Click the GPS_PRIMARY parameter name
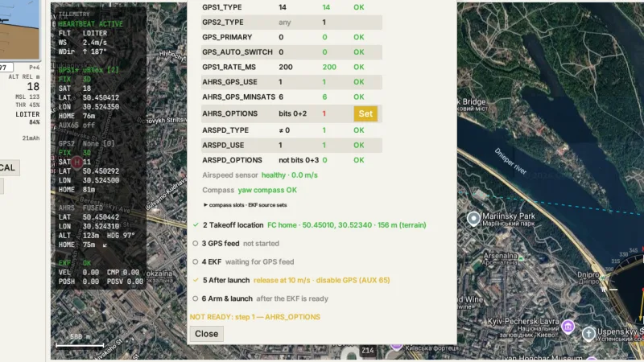The height and width of the screenshot is (362, 644). (x=227, y=37)
